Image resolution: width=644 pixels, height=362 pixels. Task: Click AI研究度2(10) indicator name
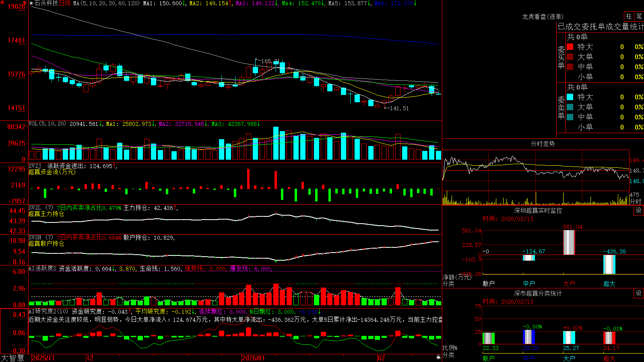[x=49, y=311]
